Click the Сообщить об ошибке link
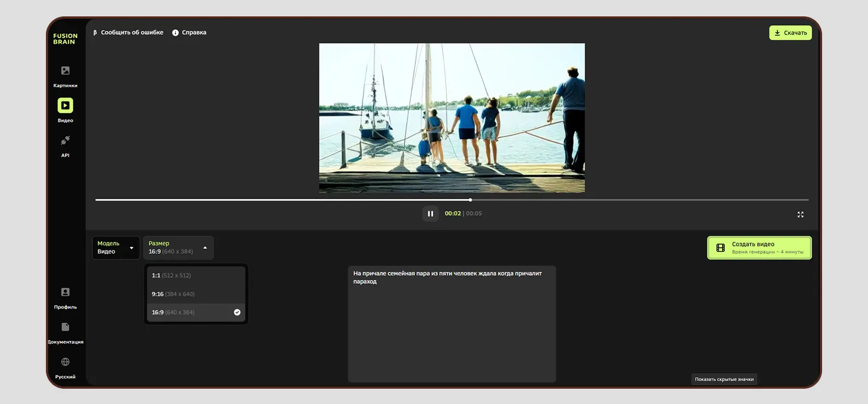 pyautogui.click(x=132, y=32)
